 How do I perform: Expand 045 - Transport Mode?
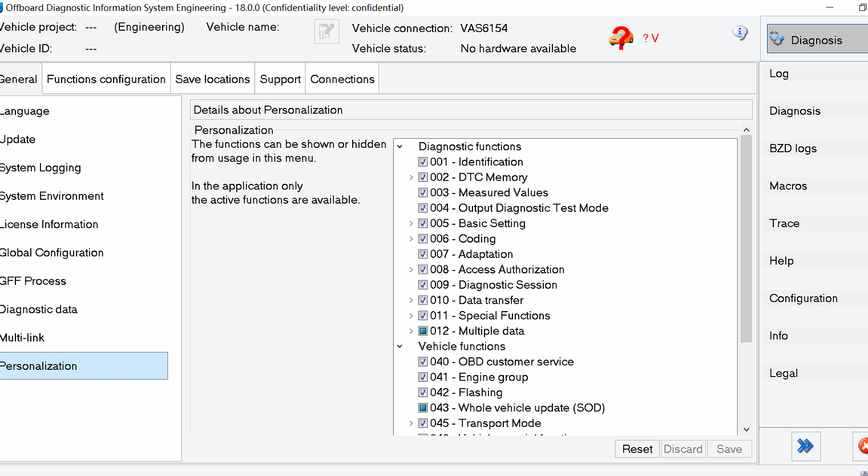click(411, 423)
